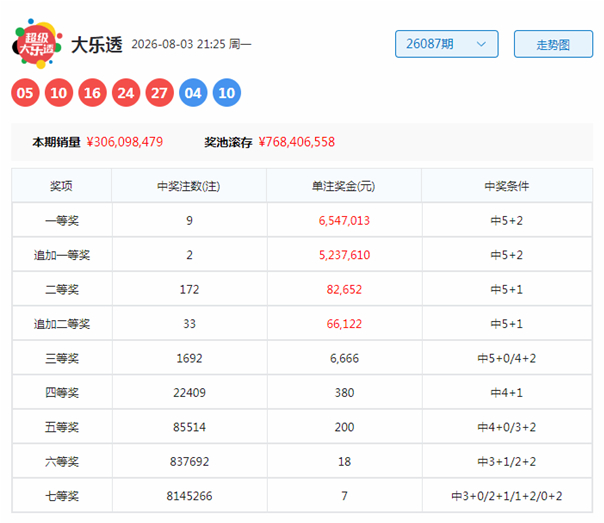
Task: Click the blue ball numbered 10
Action: point(226,93)
